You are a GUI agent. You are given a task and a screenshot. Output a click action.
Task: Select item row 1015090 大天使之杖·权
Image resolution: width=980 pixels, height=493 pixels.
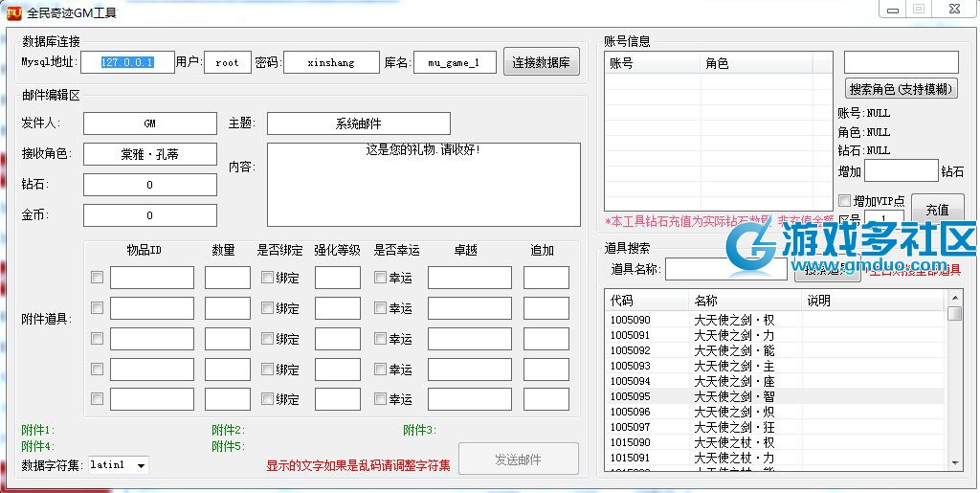click(x=775, y=442)
